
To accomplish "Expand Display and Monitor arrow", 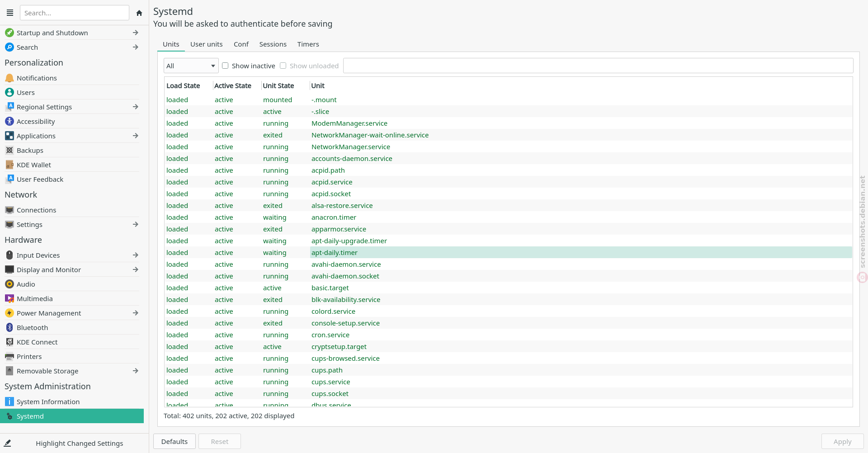I will pos(136,269).
